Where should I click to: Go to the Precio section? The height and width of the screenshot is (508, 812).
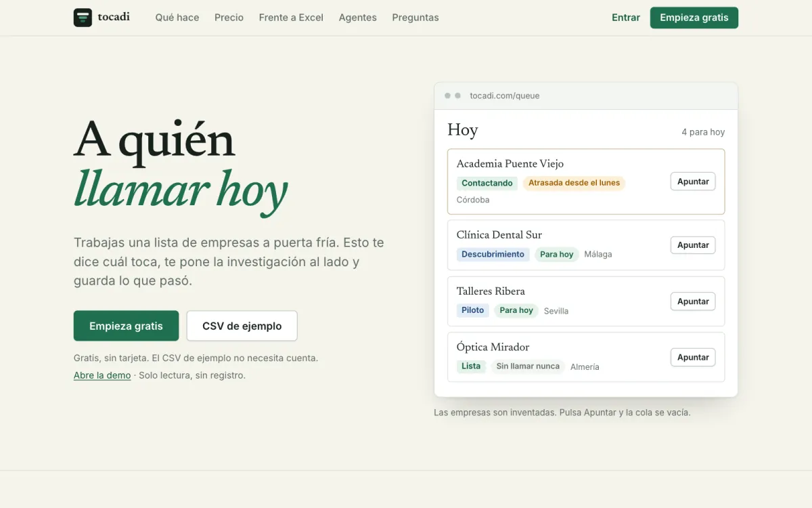(229, 18)
